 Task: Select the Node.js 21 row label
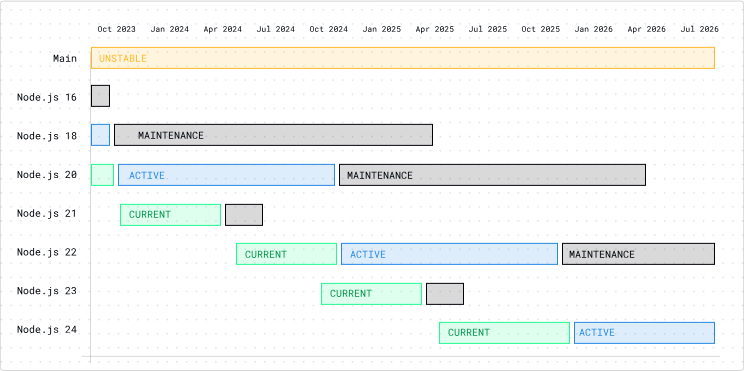(46, 213)
